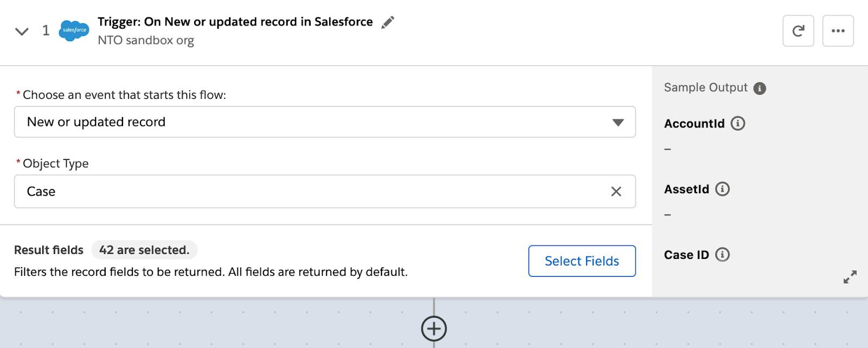Click the pencil icon to rename trigger
The image size is (868, 348).
pos(387,22)
